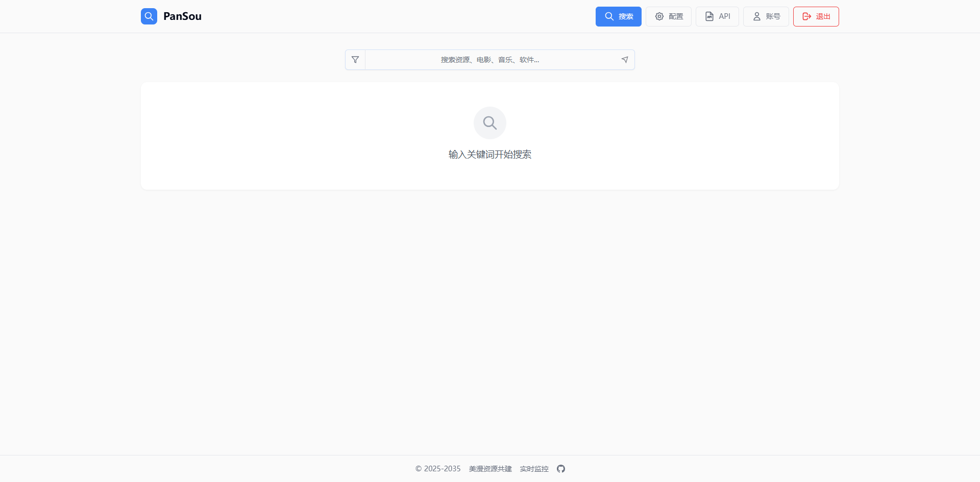Open the API documentation page
This screenshot has height=482, width=980.
point(717,16)
